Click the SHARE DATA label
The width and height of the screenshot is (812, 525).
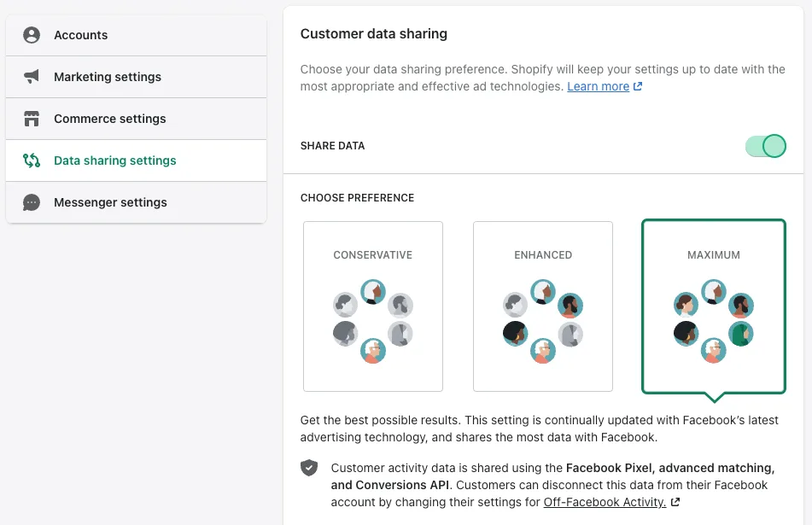click(332, 146)
